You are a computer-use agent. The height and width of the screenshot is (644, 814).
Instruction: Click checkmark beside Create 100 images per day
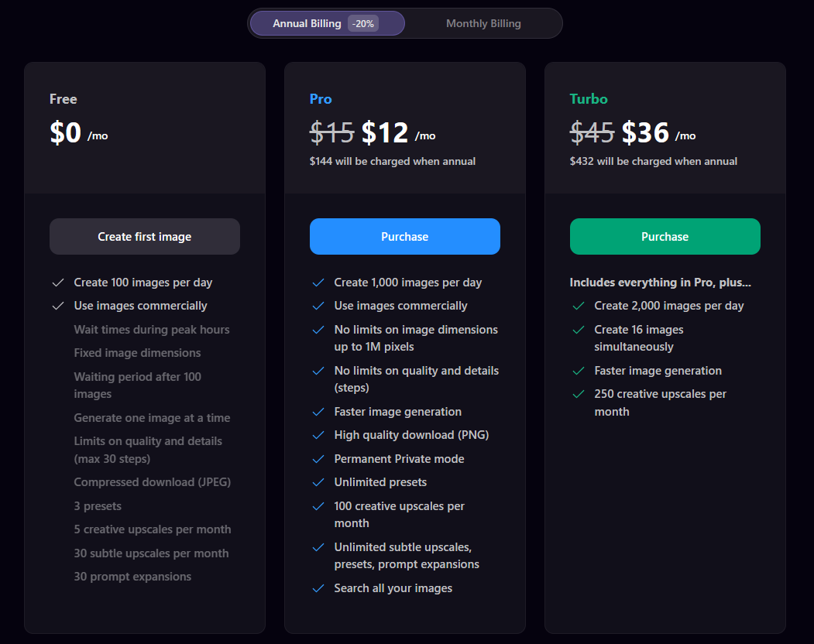pos(57,283)
